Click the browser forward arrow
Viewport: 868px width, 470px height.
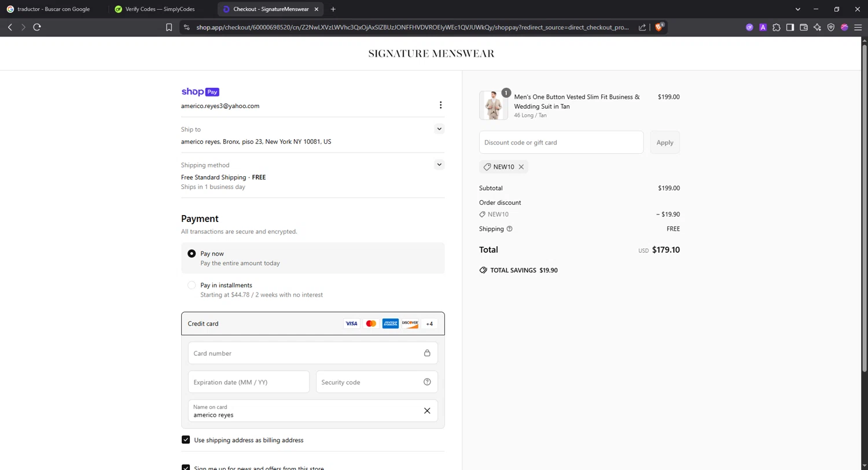coord(23,27)
